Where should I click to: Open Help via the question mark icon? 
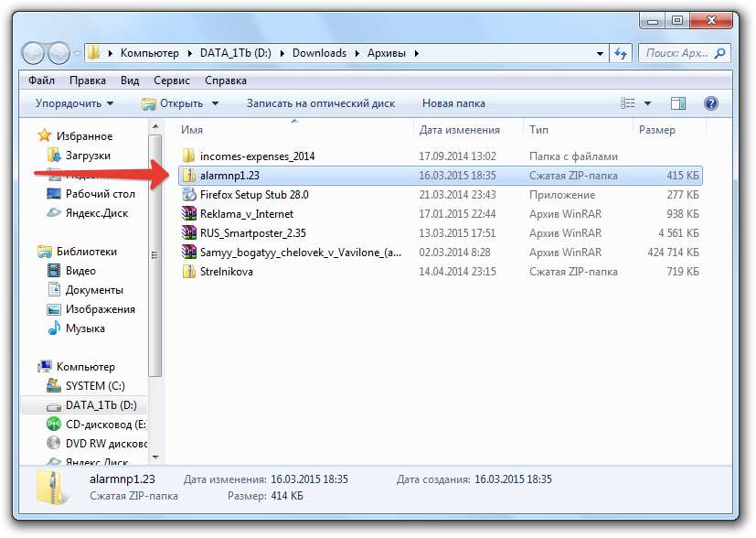pyautogui.click(x=710, y=102)
